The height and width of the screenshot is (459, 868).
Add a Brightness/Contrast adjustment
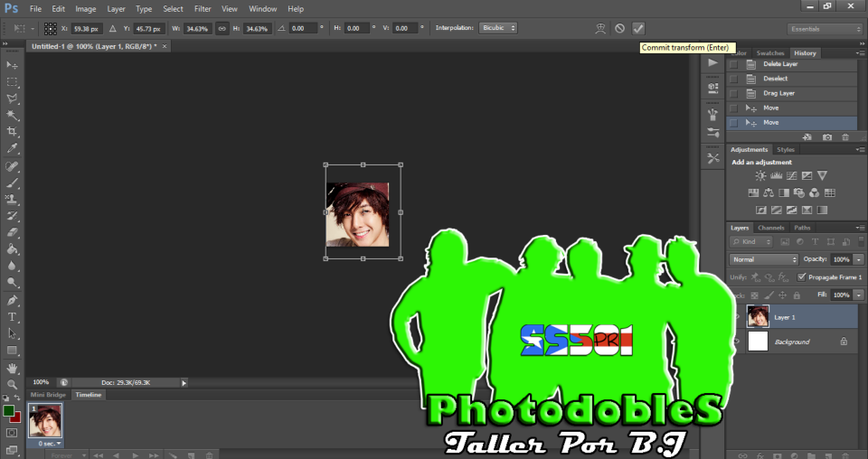point(760,176)
